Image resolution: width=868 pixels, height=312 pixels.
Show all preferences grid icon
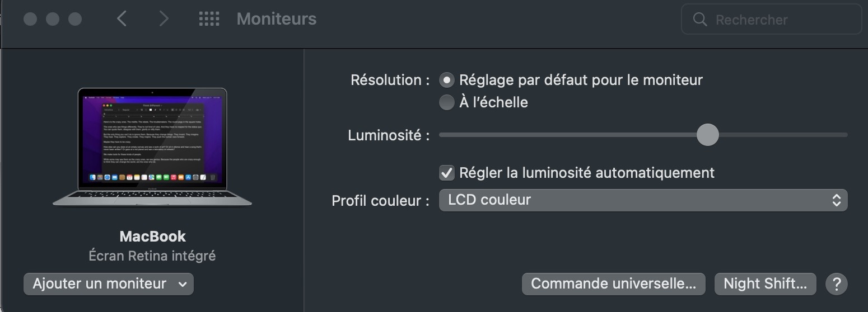point(209,19)
